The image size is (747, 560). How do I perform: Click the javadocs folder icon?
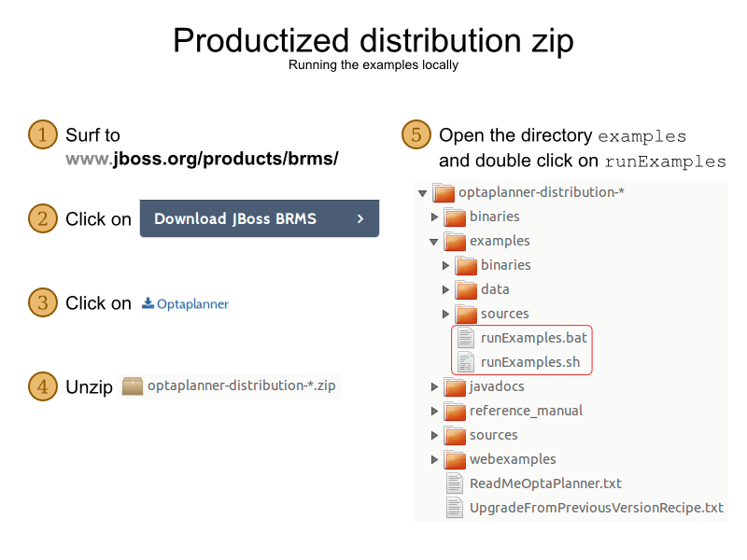[x=455, y=386]
